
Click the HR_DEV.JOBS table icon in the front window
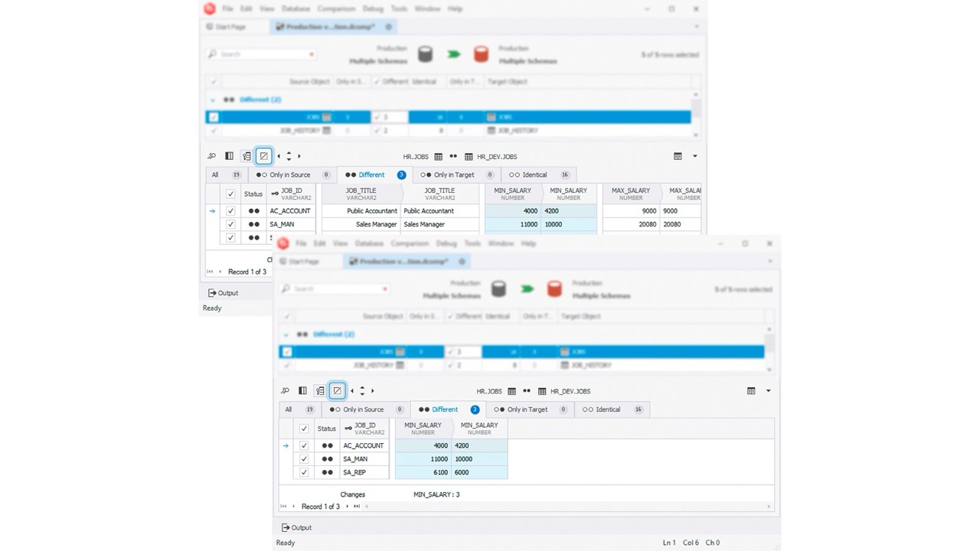click(542, 391)
